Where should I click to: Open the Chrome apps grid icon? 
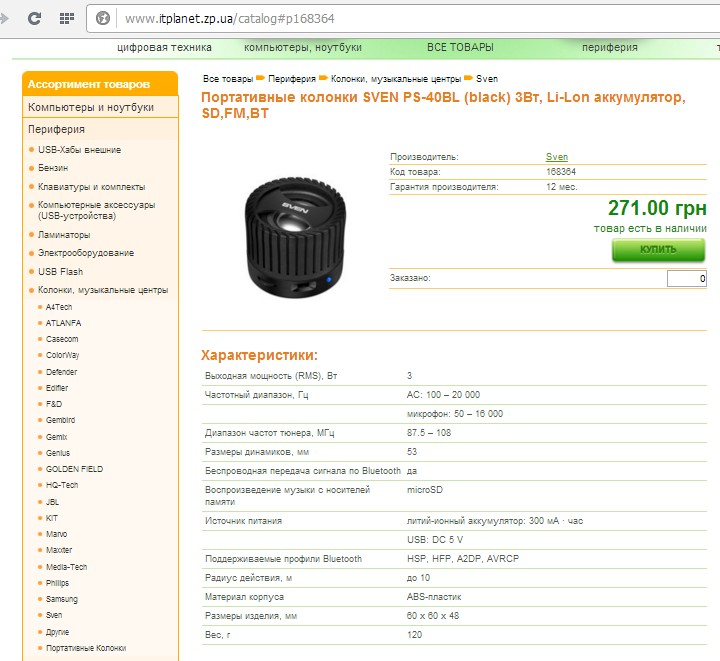66,18
